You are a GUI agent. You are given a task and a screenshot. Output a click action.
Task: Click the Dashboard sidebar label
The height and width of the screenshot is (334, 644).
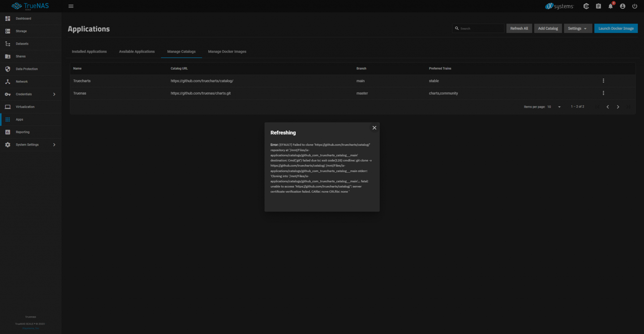(x=23, y=18)
